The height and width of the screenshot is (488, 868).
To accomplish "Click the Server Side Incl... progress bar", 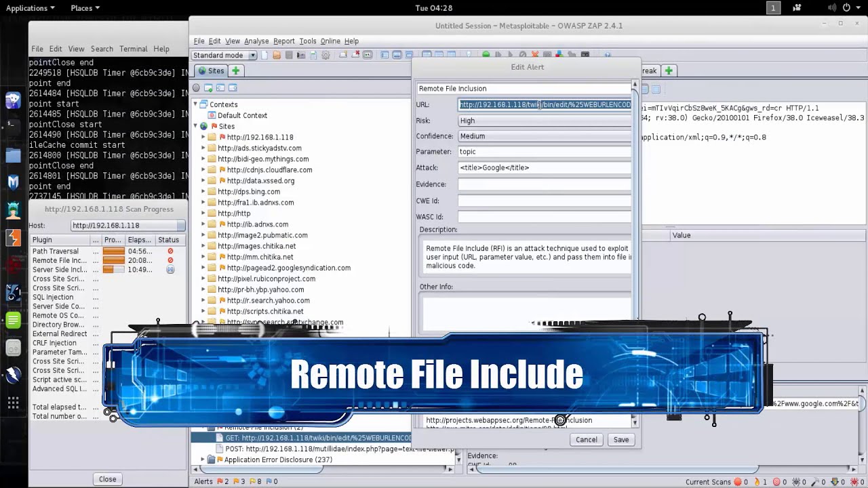I will tap(113, 269).
